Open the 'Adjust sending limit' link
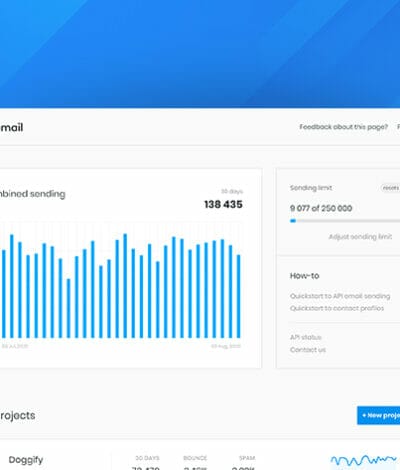The image size is (400, 470). 360,237
